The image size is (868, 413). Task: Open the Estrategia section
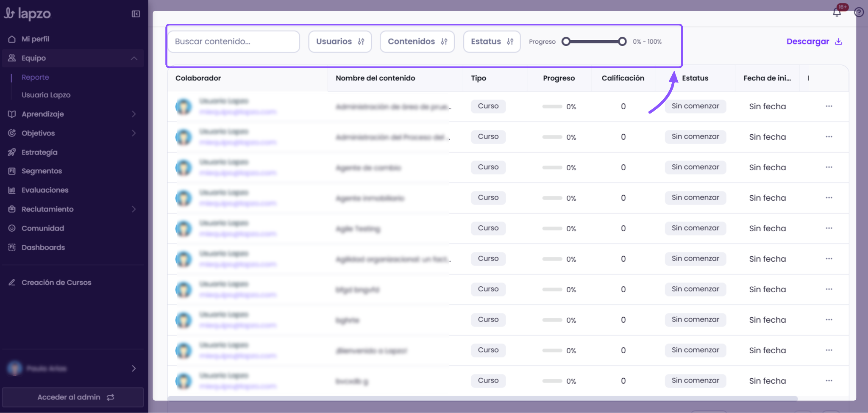point(39,152)
